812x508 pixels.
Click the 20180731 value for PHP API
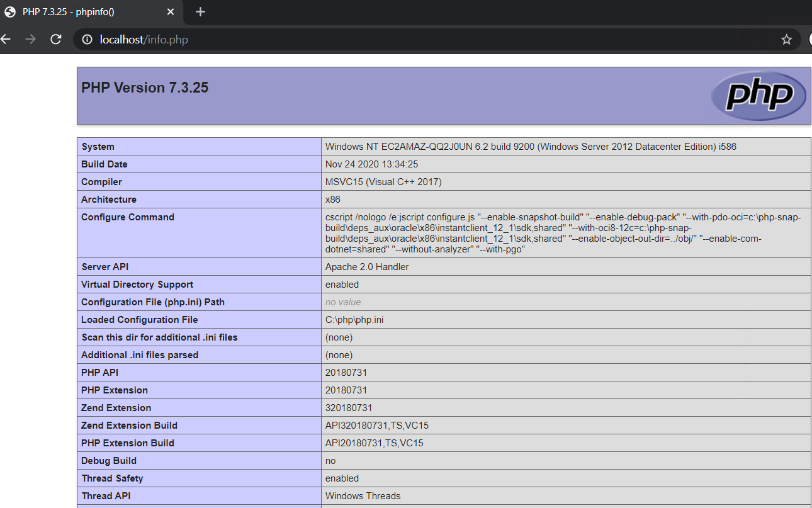click(346, 373)
